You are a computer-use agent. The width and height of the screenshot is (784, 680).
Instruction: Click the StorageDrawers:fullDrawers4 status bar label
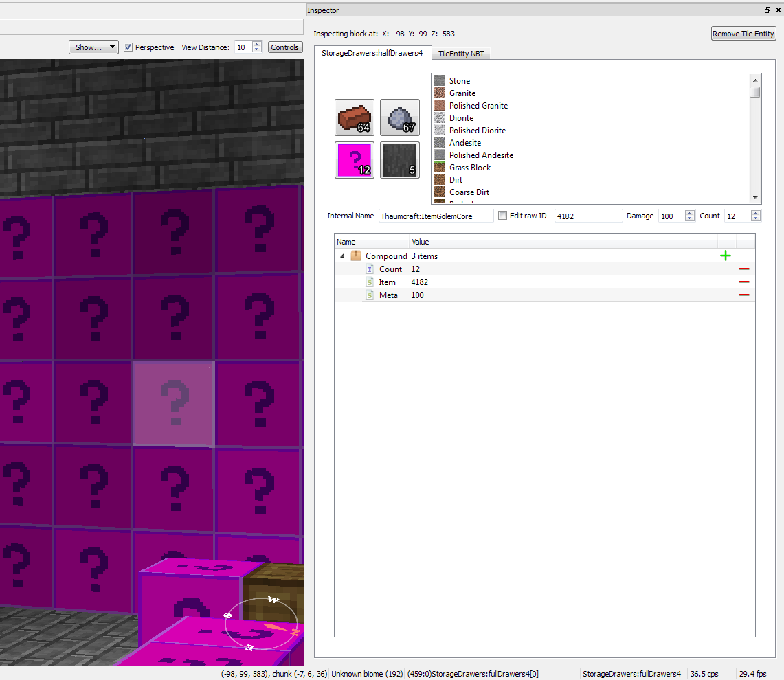[x=631, y=674]
